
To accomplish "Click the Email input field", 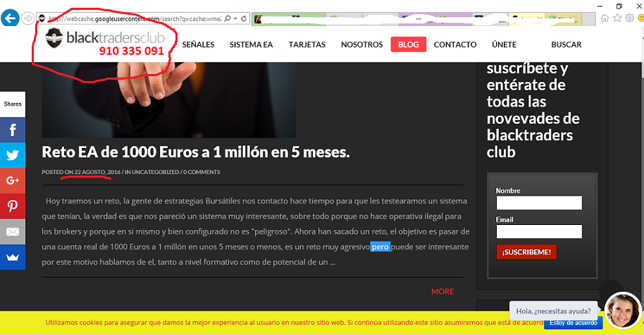I will point(539,231).
